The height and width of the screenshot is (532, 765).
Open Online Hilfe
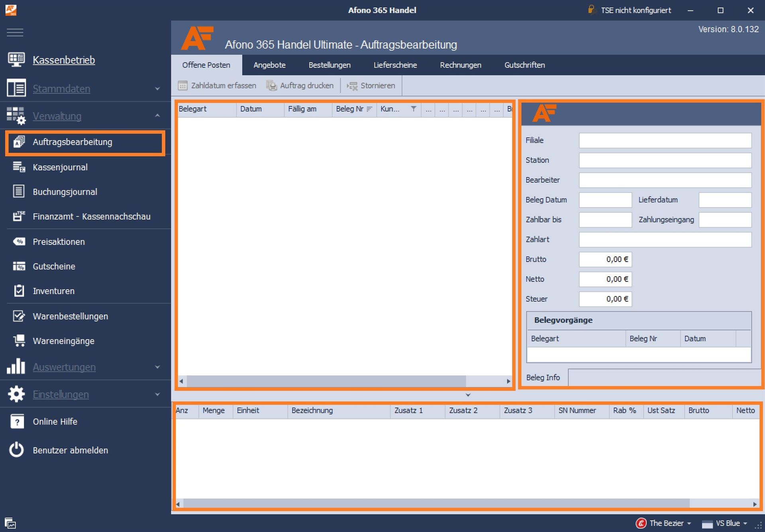(x=55, y=422)
